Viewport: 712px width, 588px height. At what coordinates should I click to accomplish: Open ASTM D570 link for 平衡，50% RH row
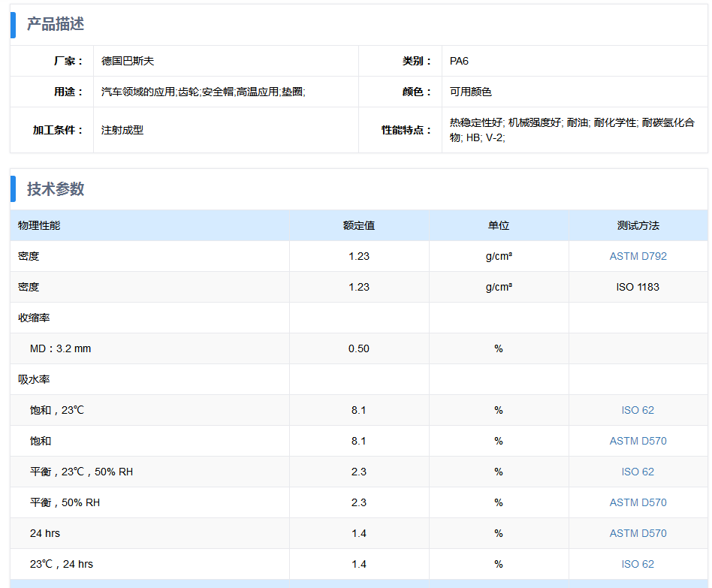coord(638,502)
